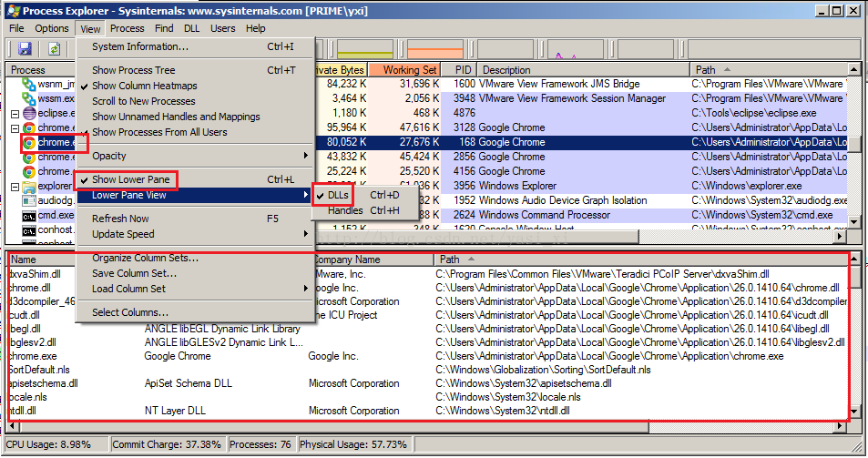The width and height of the screenshot is (868, 458).
Task: Choose Refresh Now menu entry
Action: click(x=194, y=219)
